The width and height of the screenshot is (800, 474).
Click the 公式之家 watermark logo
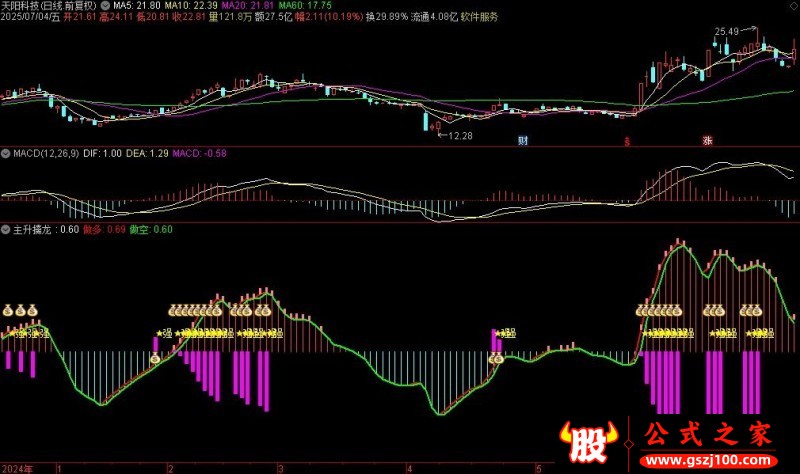point(705,436)
